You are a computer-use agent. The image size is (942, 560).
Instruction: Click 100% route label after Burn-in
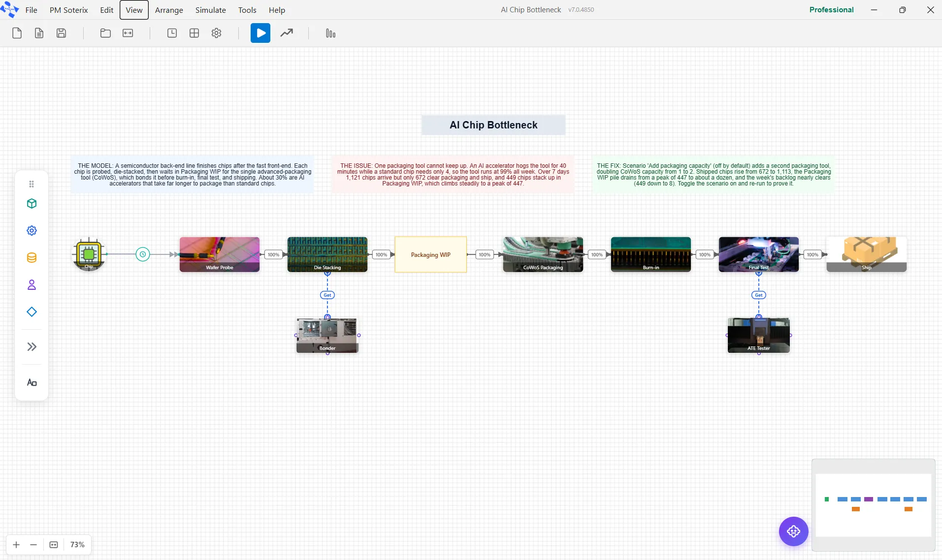coord(705,254)
